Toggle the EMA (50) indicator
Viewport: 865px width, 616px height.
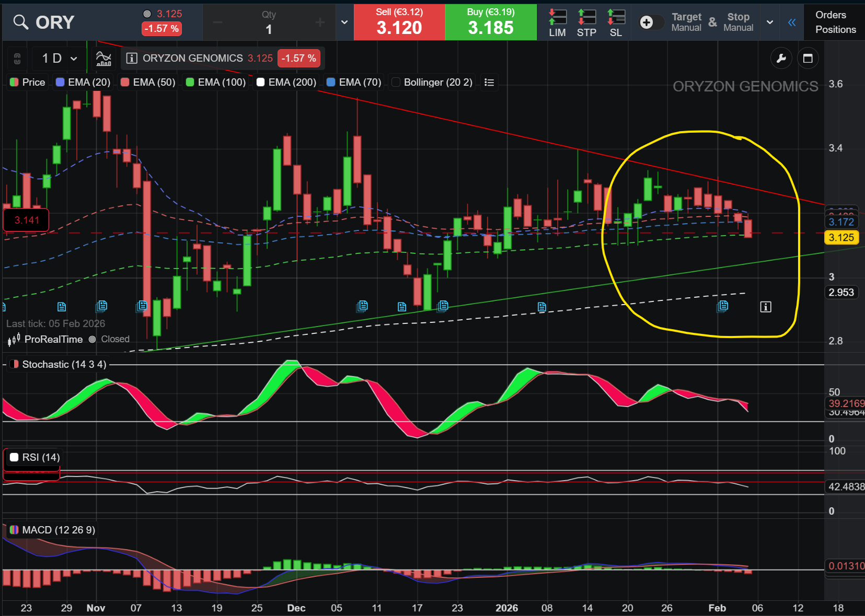pyautogui.click(x=148, y=82)
